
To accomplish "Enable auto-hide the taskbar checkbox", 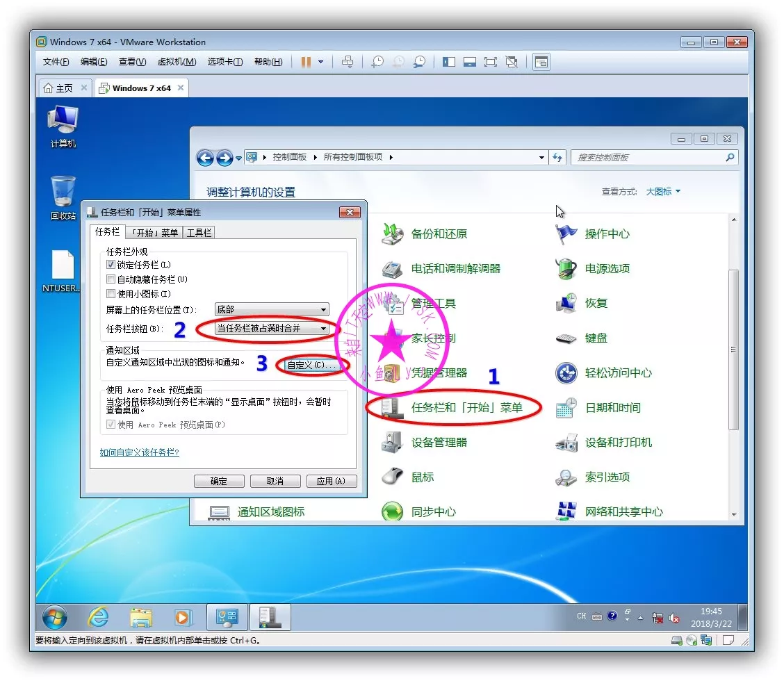I will (x=111, y=279).
